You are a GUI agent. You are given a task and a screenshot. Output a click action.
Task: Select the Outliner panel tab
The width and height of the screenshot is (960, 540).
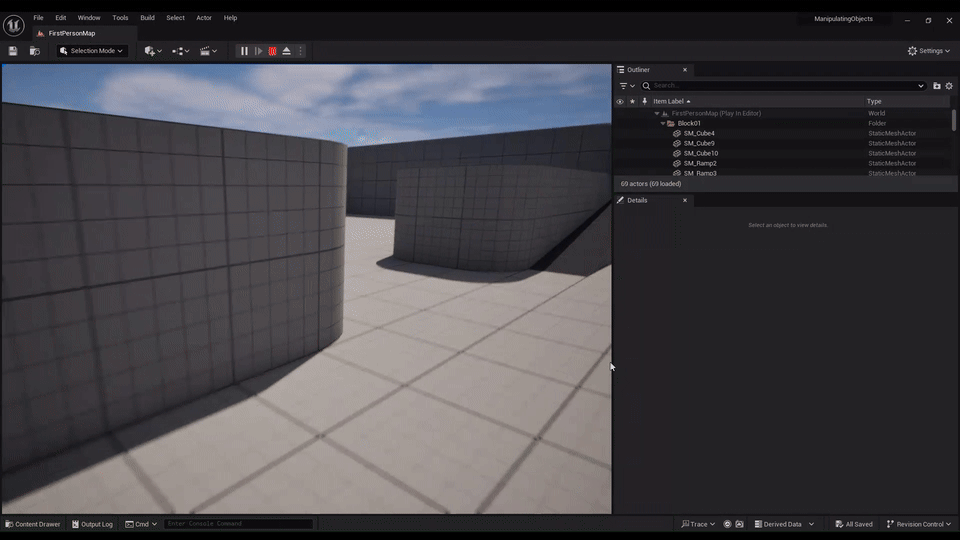pyautogui.click(x=638, y=70)
